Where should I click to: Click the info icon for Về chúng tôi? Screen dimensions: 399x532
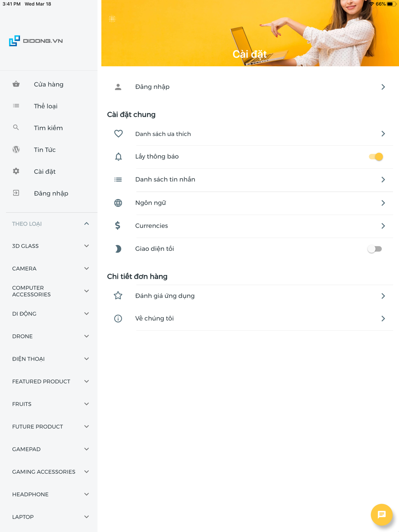click(118, 319)
